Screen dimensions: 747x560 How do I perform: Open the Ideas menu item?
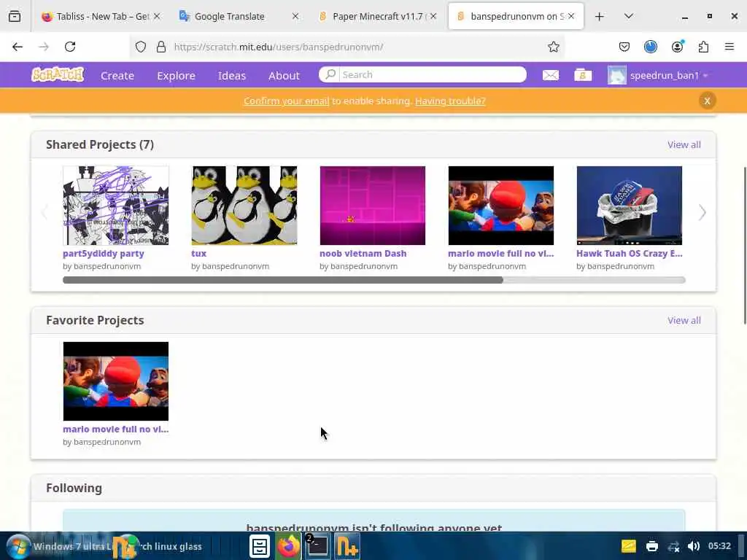point(231,75)
